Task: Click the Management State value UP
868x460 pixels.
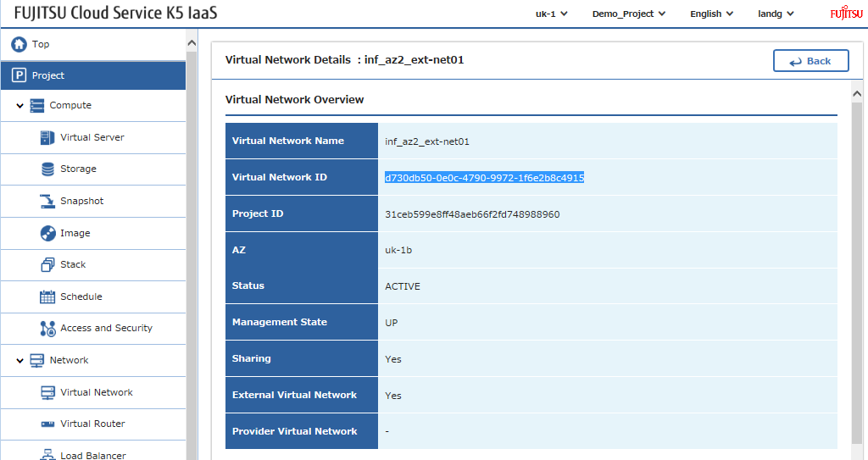Action: click(392, 323)
